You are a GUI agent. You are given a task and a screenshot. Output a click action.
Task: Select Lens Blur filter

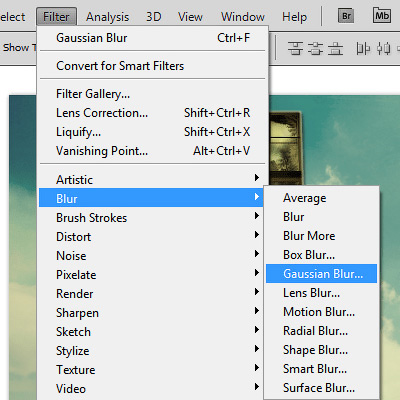pyautogui.click(x=321, y=293)
